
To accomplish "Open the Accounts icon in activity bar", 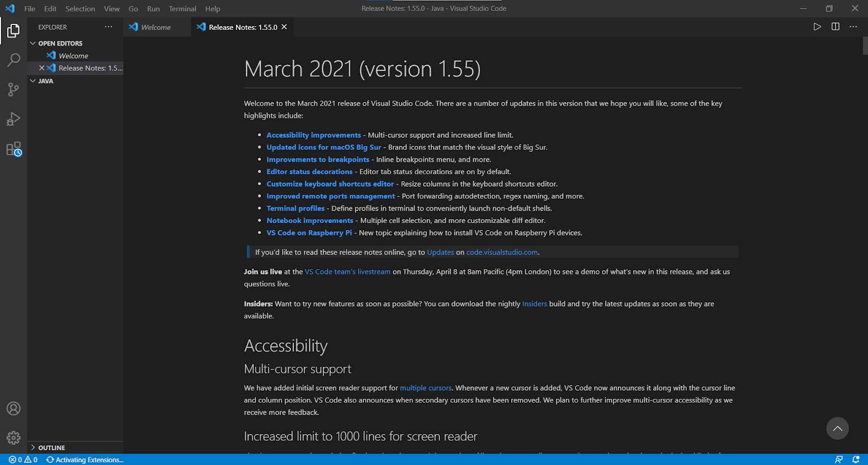I will pos(14,409).
